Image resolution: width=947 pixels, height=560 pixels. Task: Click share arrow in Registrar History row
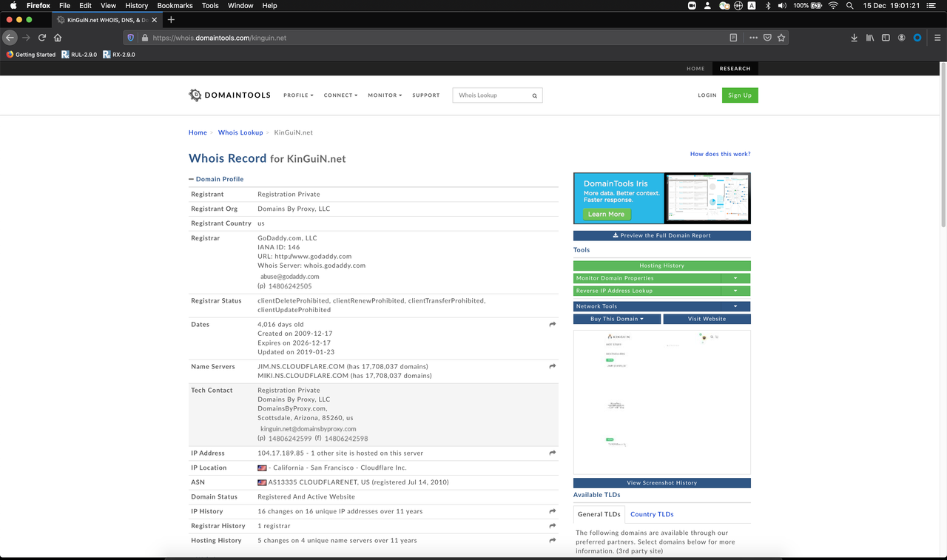tap(552, 526)
